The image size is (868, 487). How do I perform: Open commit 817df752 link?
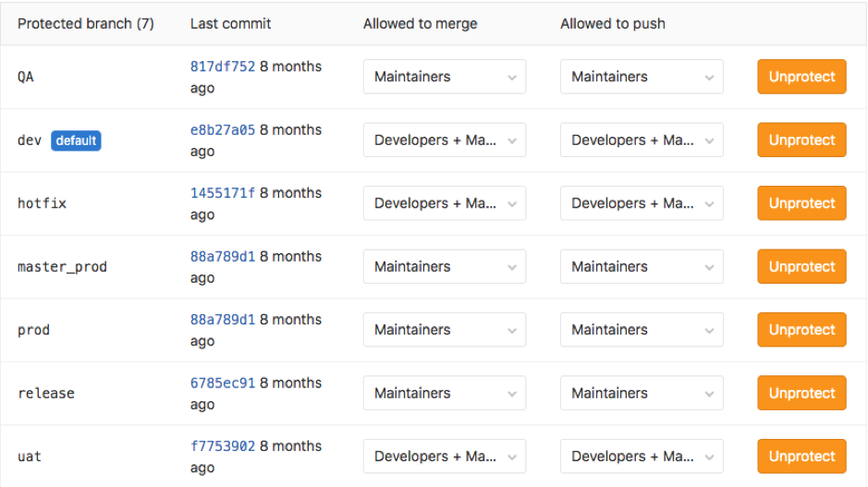point(223,67)
